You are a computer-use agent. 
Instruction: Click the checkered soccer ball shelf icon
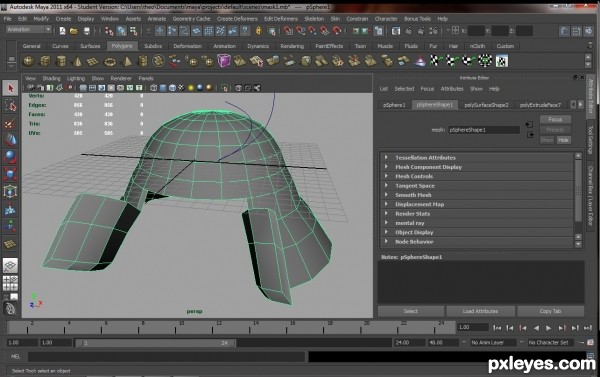(485, 60)
